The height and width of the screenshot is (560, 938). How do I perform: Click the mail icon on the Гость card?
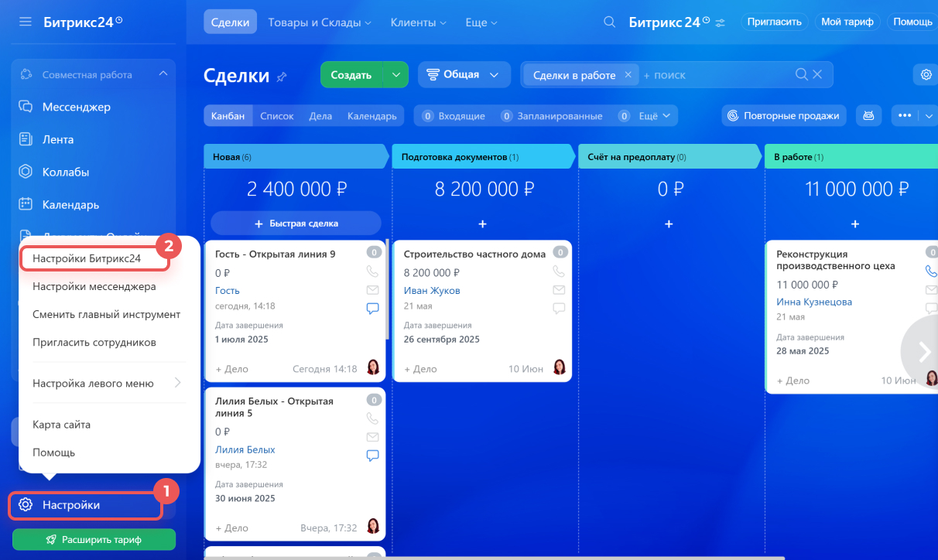point(372,290)
